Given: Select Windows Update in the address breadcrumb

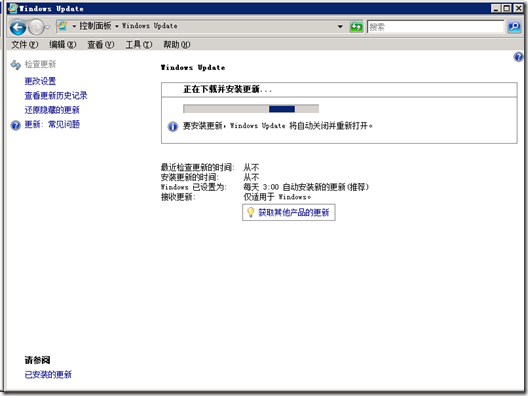Looking at the screenshot, I should tap(149, 26).
